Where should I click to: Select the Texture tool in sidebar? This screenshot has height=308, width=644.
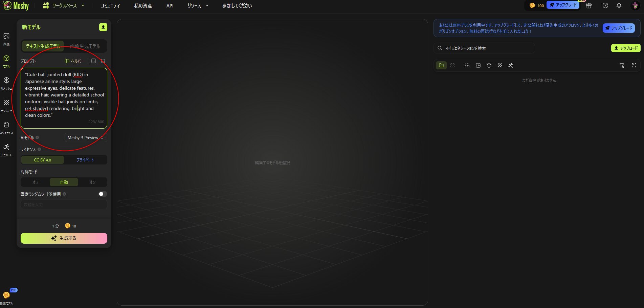click(6, 105)
